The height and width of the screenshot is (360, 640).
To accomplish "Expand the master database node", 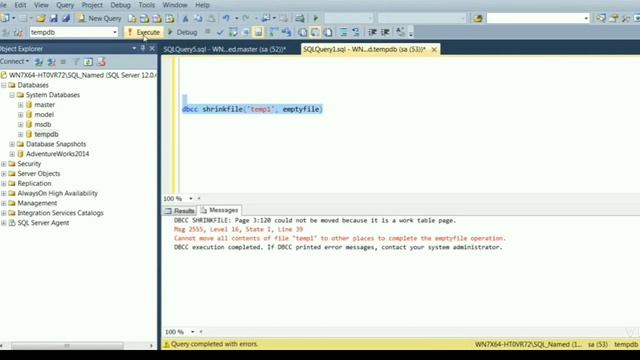I will [x=20, y=105].
